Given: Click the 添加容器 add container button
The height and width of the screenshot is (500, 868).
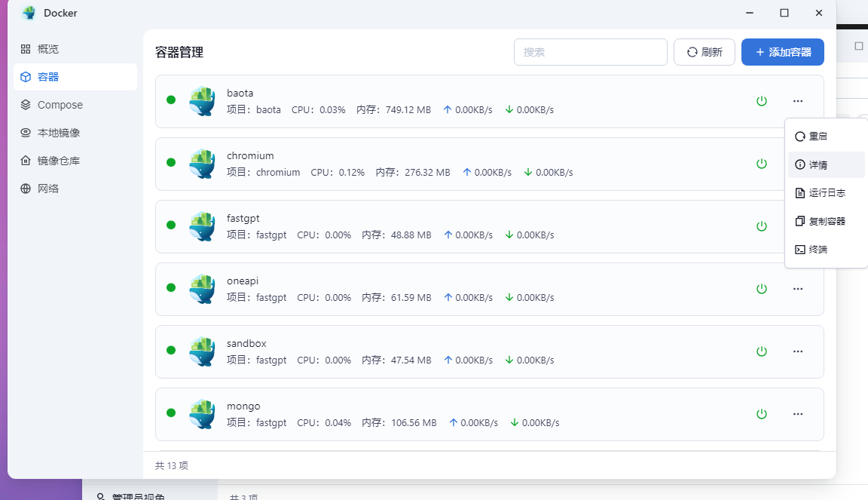Looking at the screenshot, I should pos(783,52).
